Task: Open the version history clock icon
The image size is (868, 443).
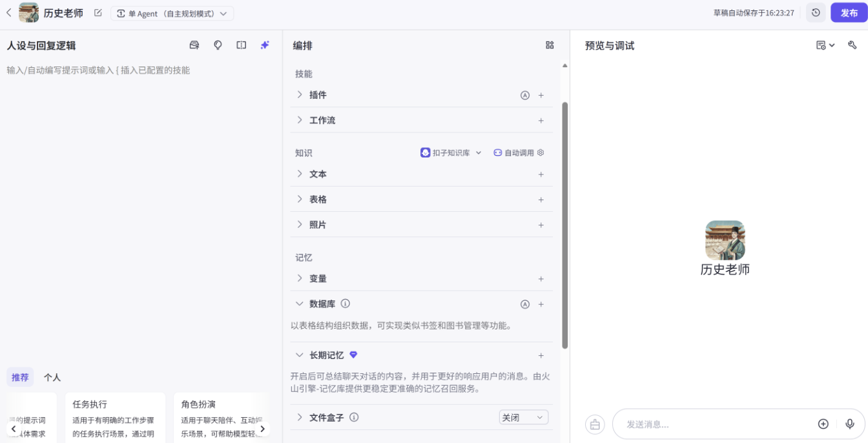Action: [x=816, y=13]
